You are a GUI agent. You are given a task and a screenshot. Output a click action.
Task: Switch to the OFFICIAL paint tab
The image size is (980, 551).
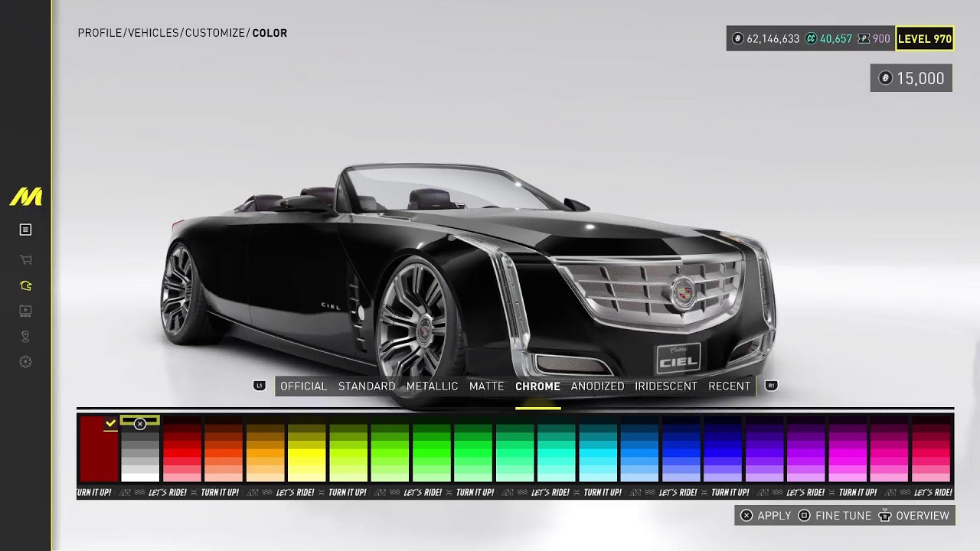303,386
